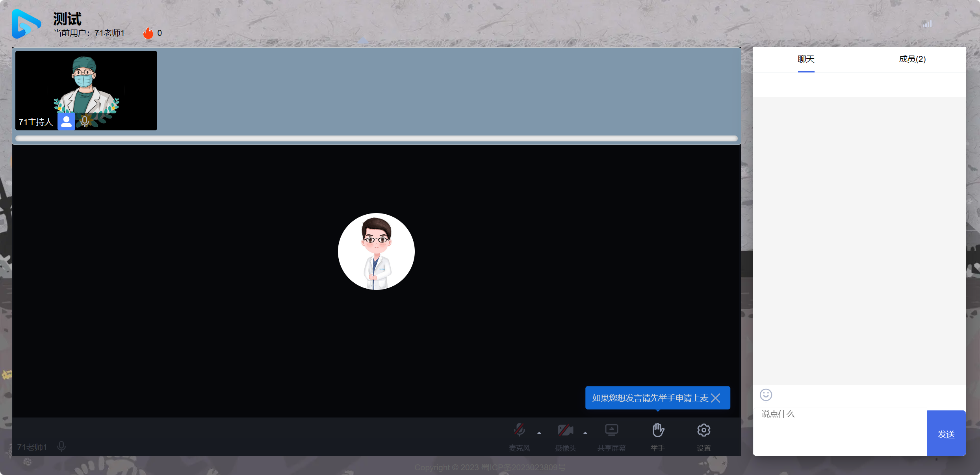Click the microphone icon on 71主持人 tile
Image resolution: width=980 pixels, height=475 pixels.
click(x=85, y=121)
